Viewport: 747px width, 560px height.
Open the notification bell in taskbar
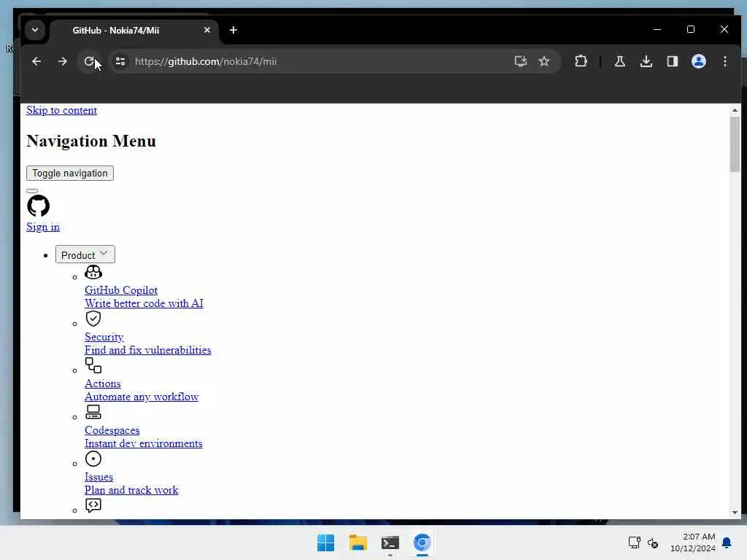727,542
